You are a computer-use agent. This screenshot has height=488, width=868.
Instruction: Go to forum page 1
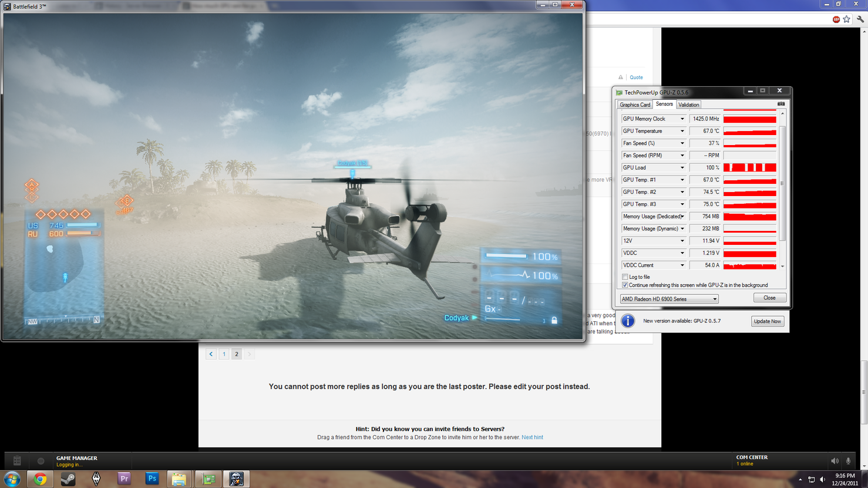point(224,354)
